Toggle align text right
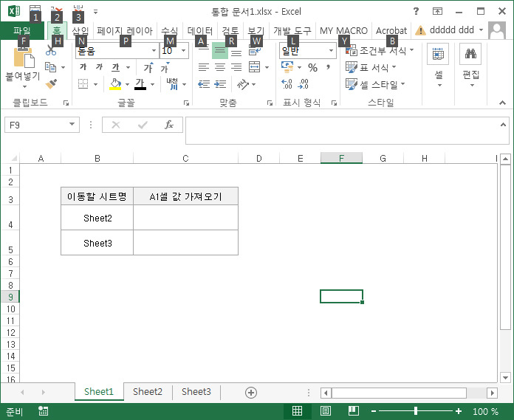 [x=236, y=67]
